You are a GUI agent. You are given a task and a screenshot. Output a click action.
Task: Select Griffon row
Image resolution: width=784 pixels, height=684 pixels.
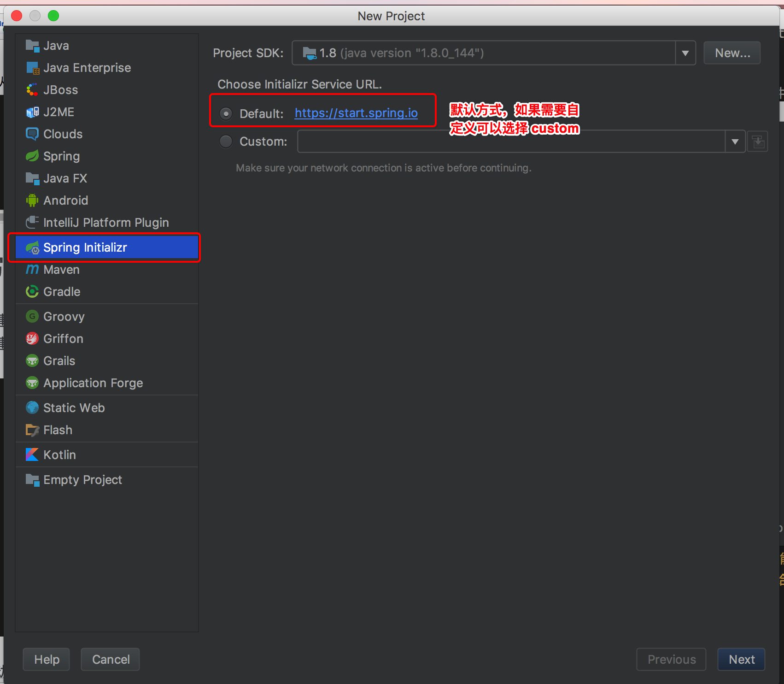point(107,339)
